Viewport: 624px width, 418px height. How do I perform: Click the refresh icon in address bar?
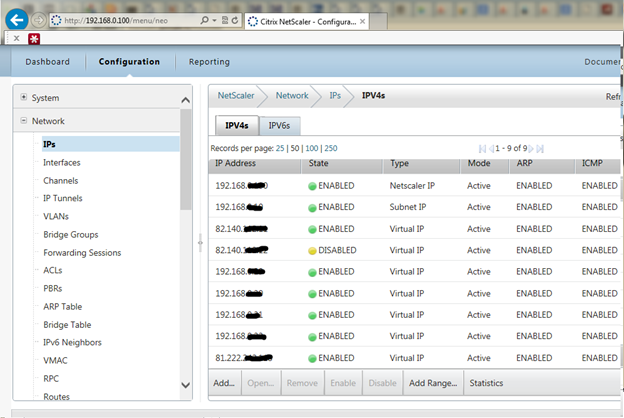235,20
